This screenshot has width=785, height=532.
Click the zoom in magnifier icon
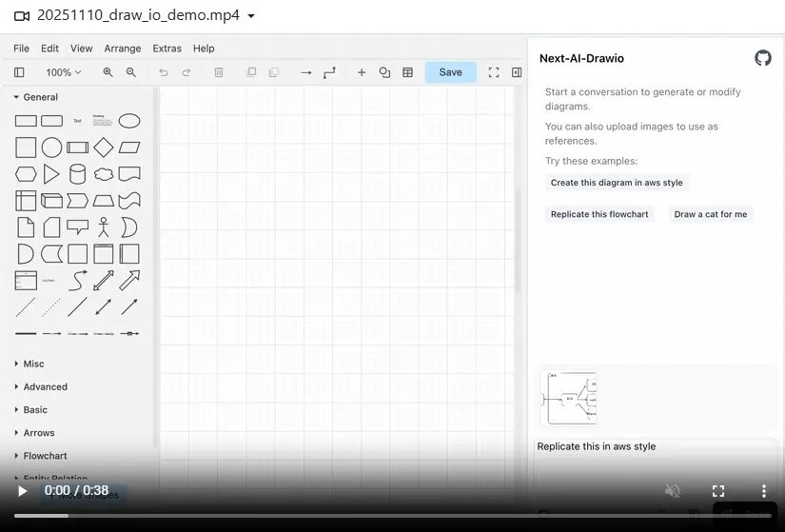point(108,72)
